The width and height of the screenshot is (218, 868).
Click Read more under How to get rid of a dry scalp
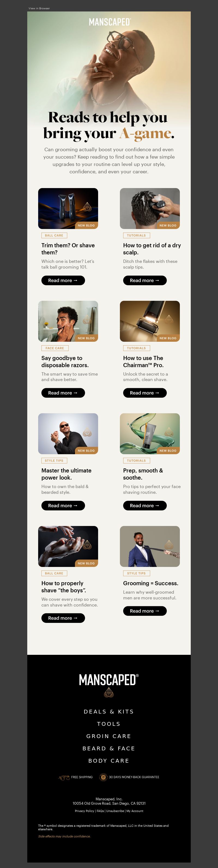pyautogui.click(x=145, y=280)
